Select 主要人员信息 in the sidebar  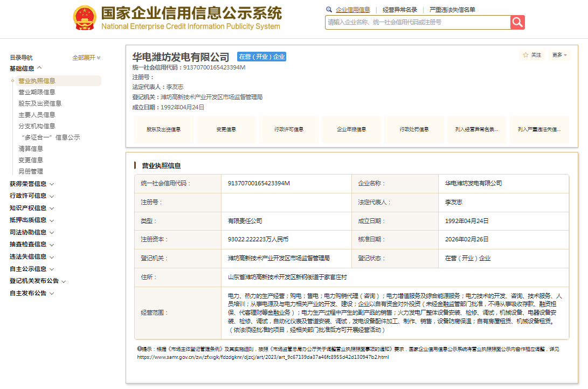37,115
